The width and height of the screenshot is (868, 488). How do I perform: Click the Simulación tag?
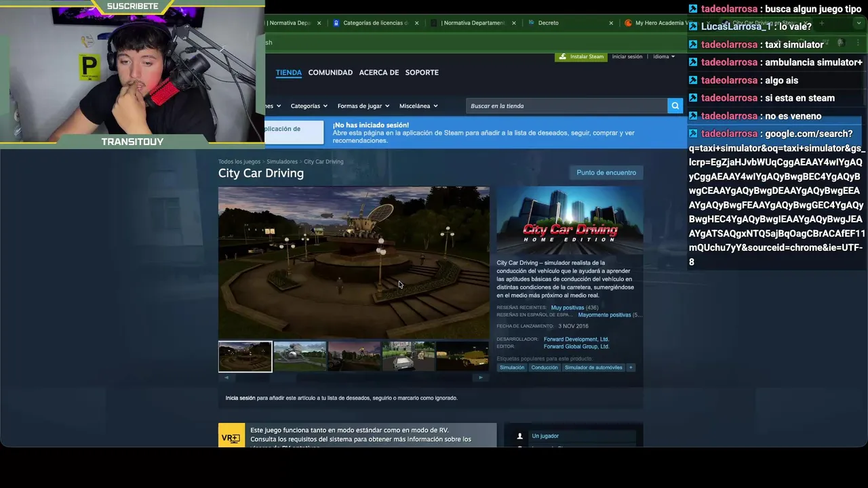[x=512, y=367]
